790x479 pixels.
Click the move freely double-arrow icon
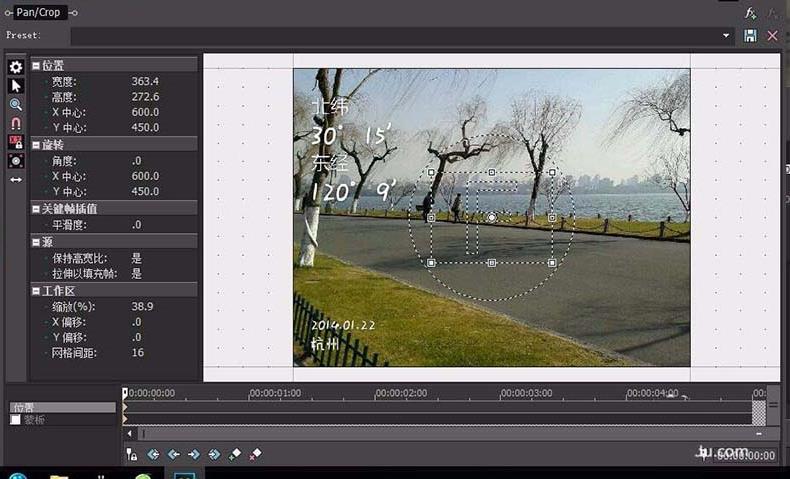16,179
